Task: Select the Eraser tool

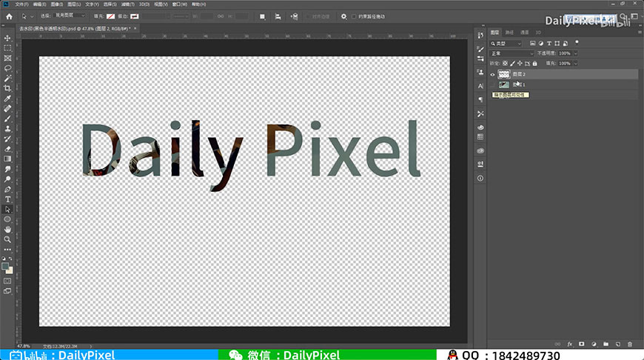Action: click(x=7, y=149)
